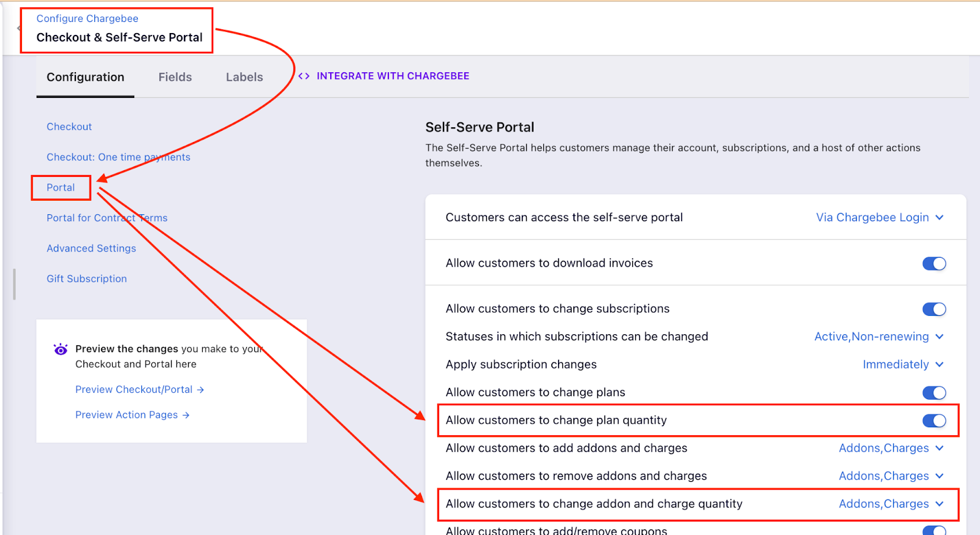Open dropdown for change addon and charge quantity
The height and width of the screenshot is (535, 980).
(x=891, y=504)
